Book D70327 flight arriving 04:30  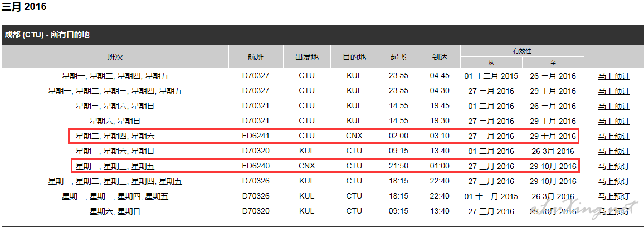pyautogui.click(x=613, y=91)
